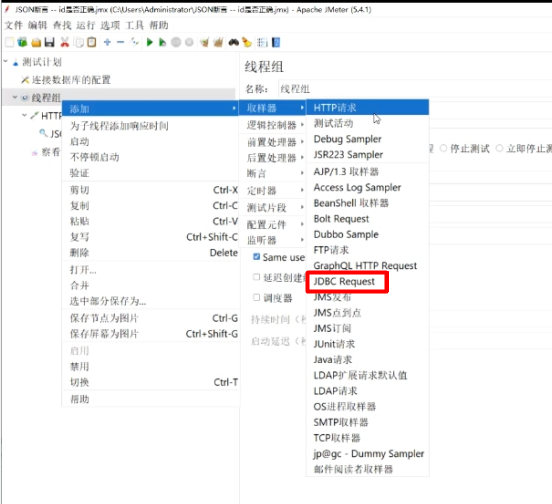The width and height of the screenshot is (552, 504).
Task: Collapse the 测试计划 tree node arrow
Action: click(6, 61)
